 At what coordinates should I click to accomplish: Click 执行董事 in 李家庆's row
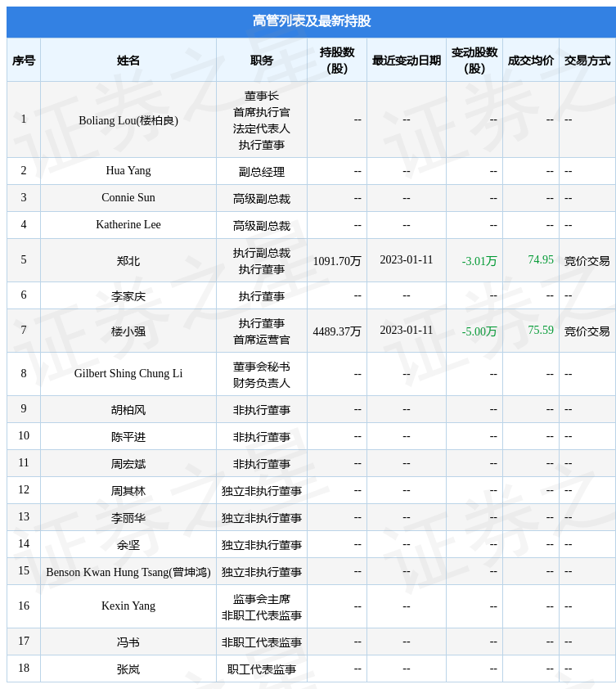tap(262, 296)
